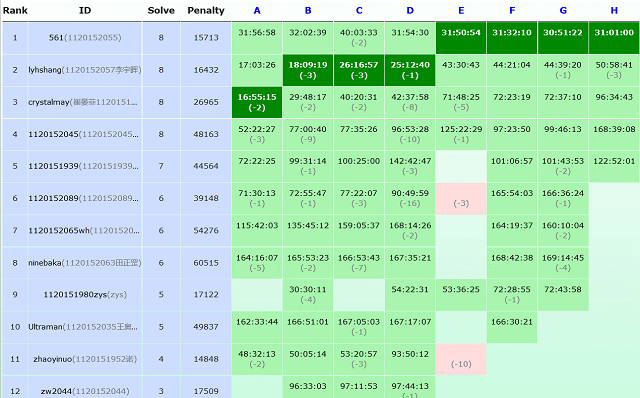Click the pink failed (-3) cell in column E
This screenshot has width=640, height=398.
point(461,198)
